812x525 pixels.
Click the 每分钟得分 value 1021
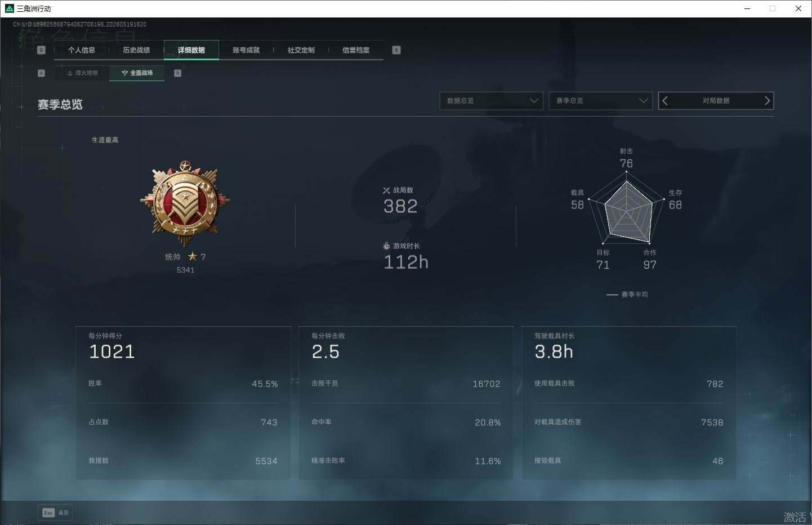click(x=112, y=352)
